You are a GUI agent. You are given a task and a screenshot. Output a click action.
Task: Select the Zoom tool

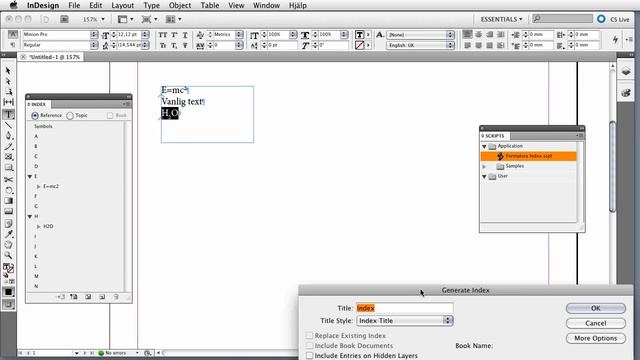tap(8, 256)
